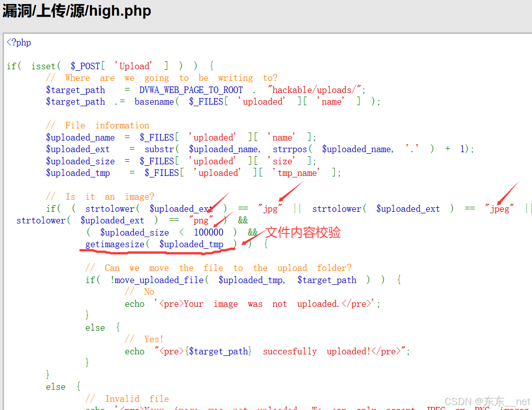This screenshot has height=410, width=532.
Task: Select the getimagesize( function call
Action: point(117,244)
